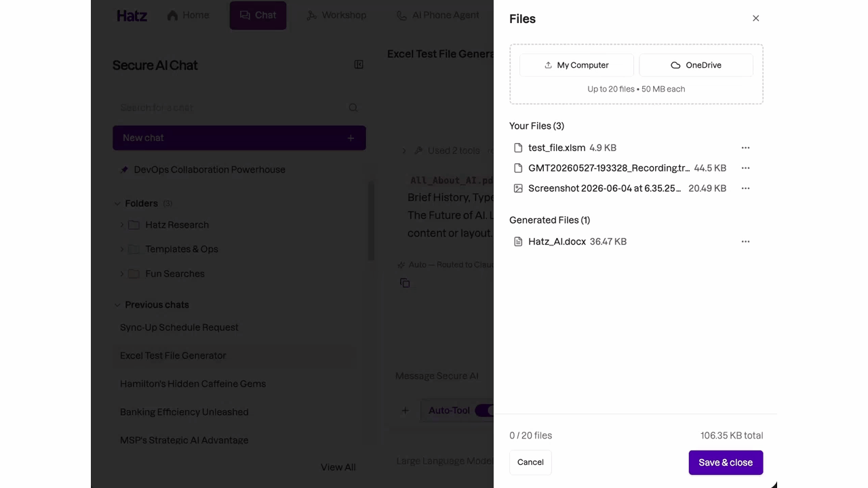Click the Templates & Ops folder icon

(x=134, y=249)
